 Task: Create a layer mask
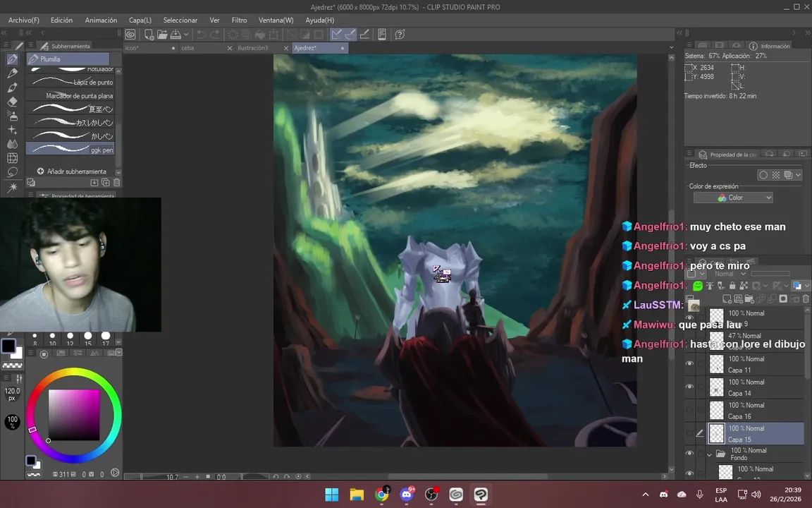pyautogui.click(x=783, y=298)
